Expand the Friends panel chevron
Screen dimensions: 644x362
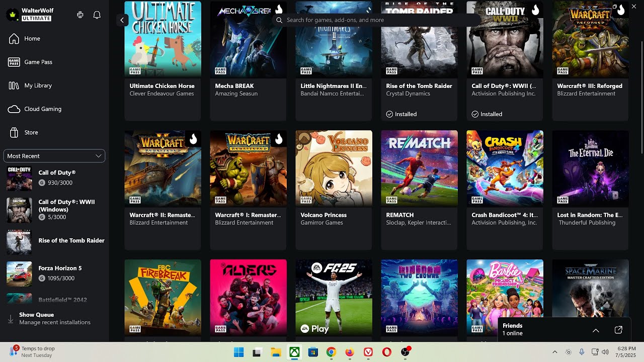(x=596, y=330)
